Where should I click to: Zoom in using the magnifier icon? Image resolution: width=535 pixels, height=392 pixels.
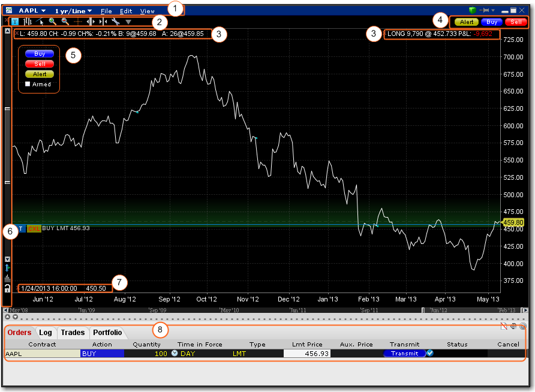click(x=52, y=21)
